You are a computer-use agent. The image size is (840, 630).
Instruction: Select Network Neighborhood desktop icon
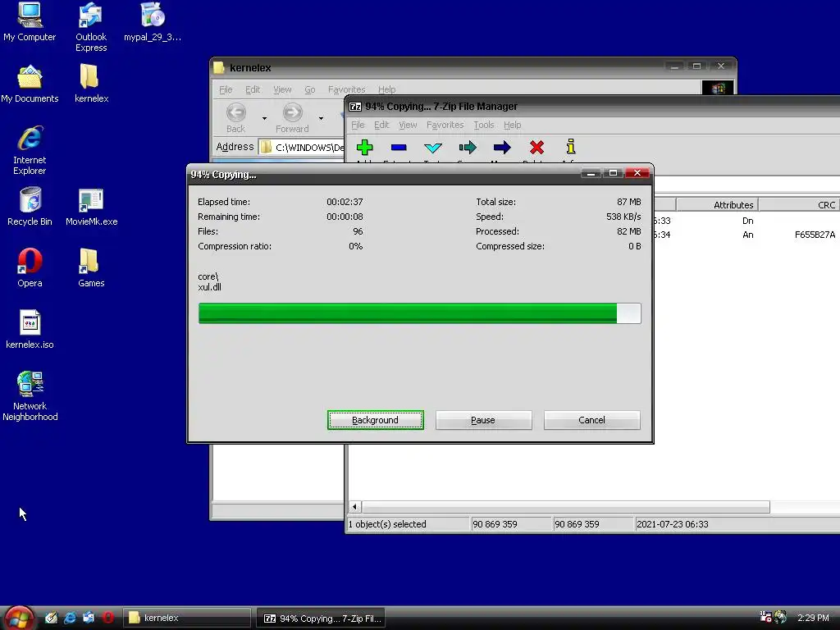pos(30,396)
